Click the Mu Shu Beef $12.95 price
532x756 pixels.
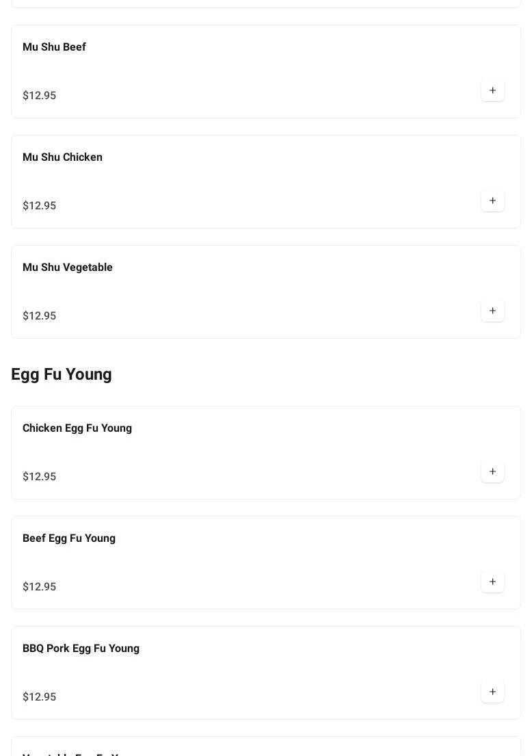[x=40, y=96]
